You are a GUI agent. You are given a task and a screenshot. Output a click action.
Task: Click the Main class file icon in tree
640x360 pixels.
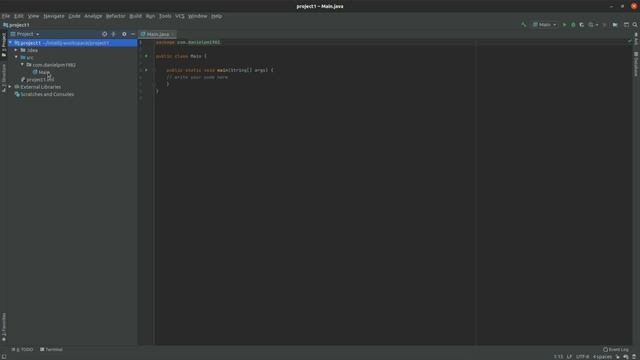click(x=35, y=72)
